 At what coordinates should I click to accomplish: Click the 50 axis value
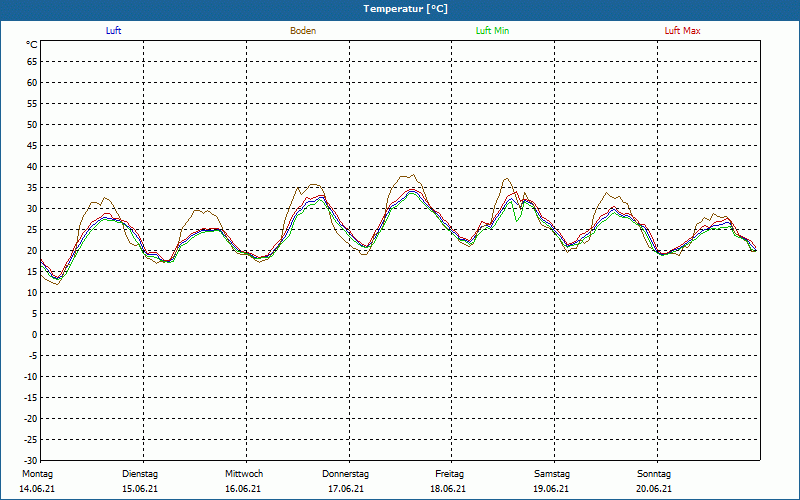tap(32, 125)
